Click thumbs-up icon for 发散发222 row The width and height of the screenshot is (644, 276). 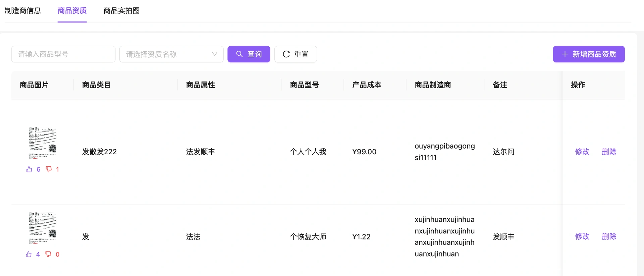(29, 169)
